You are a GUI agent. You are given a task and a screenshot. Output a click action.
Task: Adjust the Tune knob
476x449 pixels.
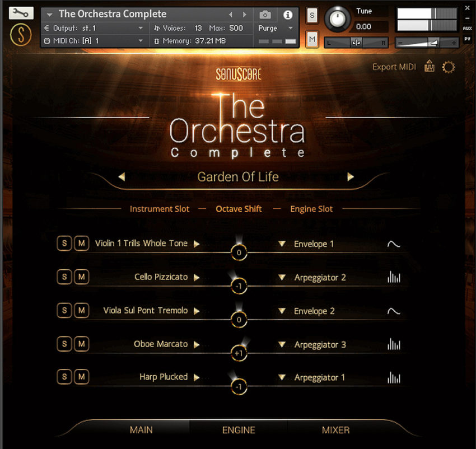coord(338,19)
